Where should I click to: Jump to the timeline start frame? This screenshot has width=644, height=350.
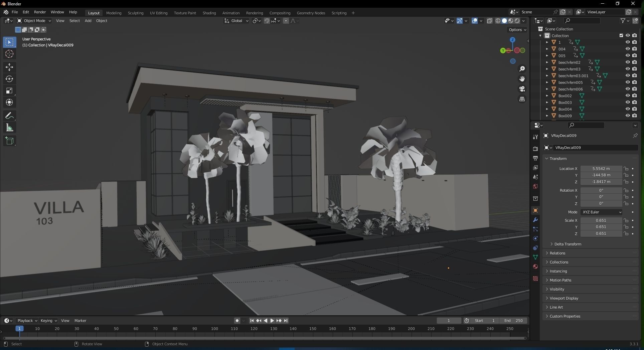coord(252,321)
